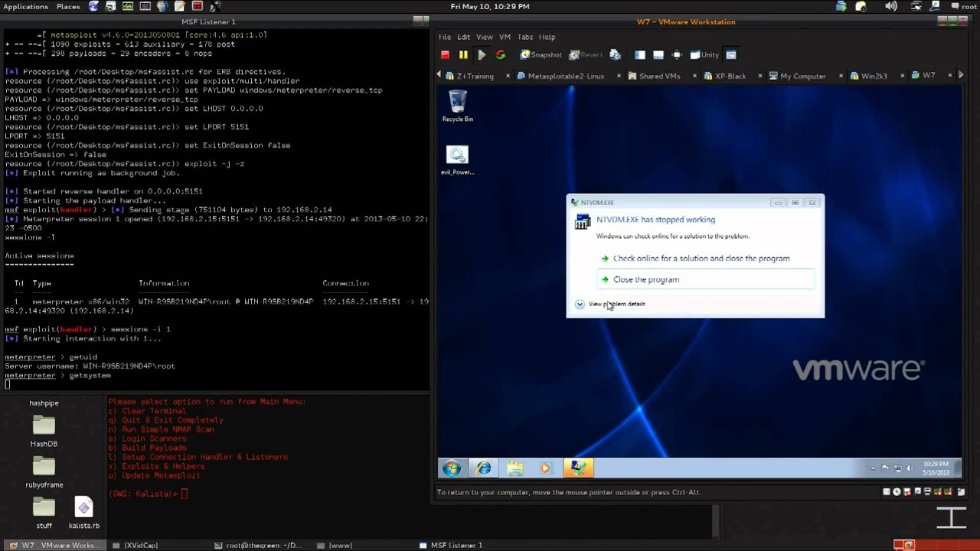Open the Windows 7 Start menu

pyautogui.click(x=452, y=468)
